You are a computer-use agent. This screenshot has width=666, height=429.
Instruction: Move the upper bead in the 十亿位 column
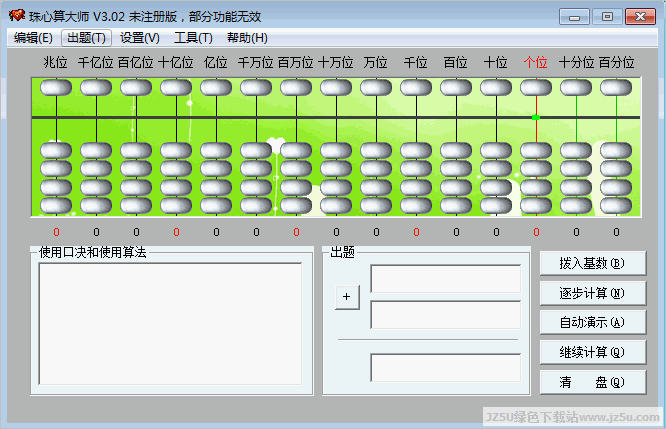click(176, 88)
